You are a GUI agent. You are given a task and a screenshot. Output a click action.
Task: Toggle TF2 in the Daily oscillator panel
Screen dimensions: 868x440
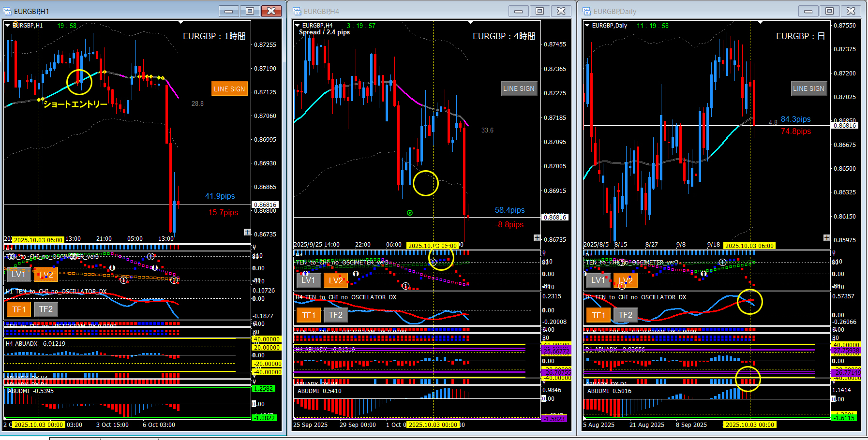[x=625, y=315]
